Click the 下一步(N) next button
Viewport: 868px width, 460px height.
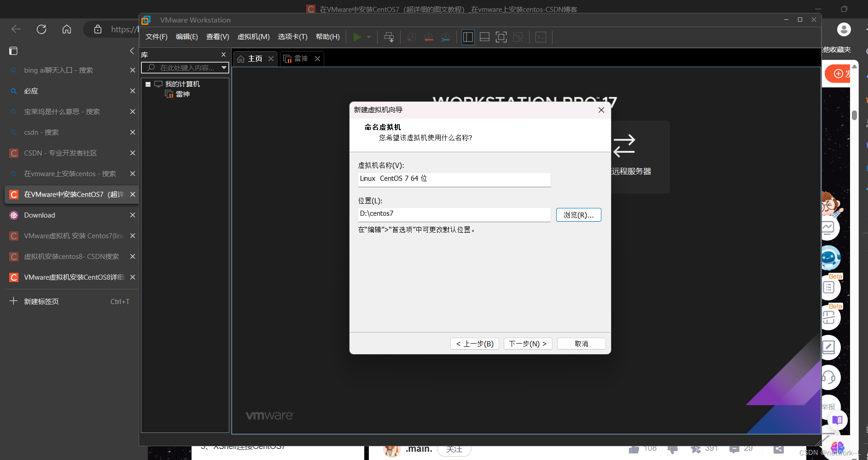(x=528, y=344)
